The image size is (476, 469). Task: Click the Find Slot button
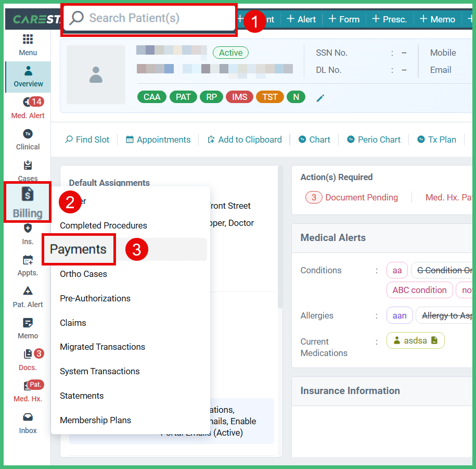click(87, 140)
